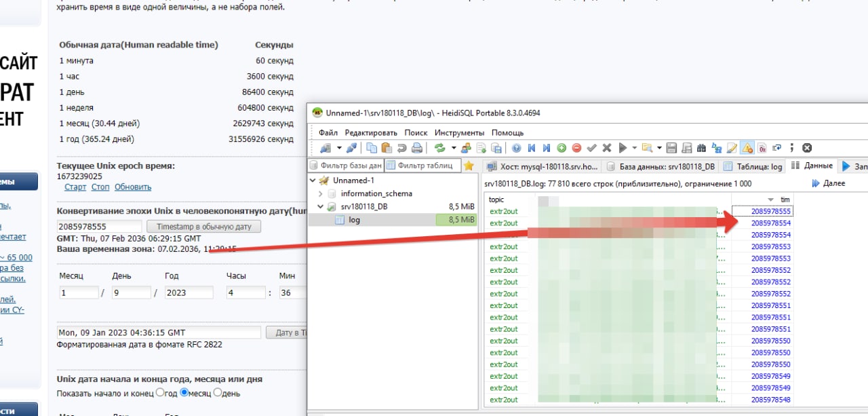This screenshot has width=868, height=416.
Task: Click the green Refresh icon in HeidiSQL
Action: pos(439,147)
